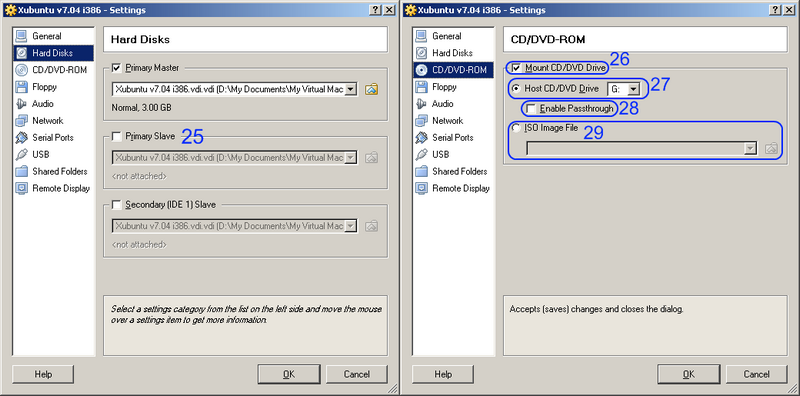Click Floppy disk icon in right window

421,87
